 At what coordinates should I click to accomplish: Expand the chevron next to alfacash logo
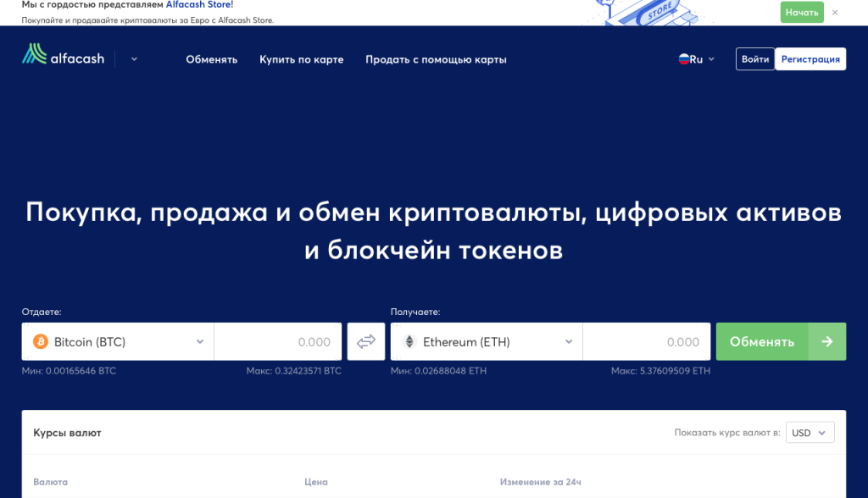click(x=134, y=59)
